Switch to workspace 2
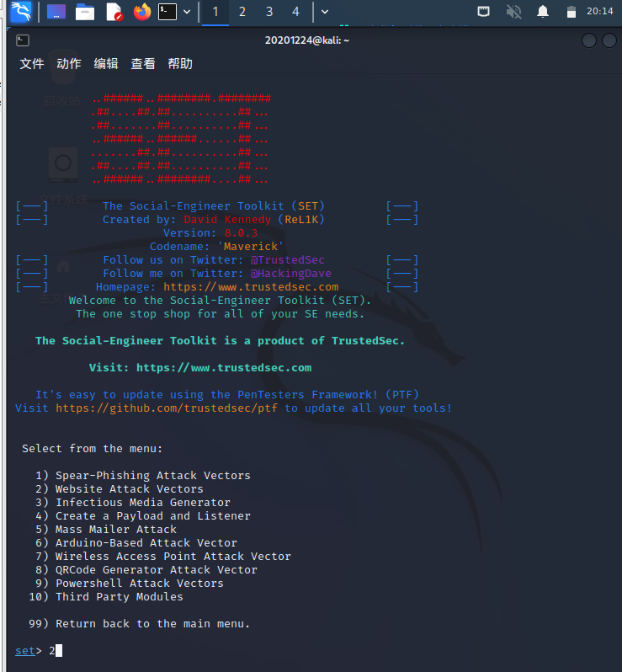The height and width of the screenshot is (672, 622). 242,12
